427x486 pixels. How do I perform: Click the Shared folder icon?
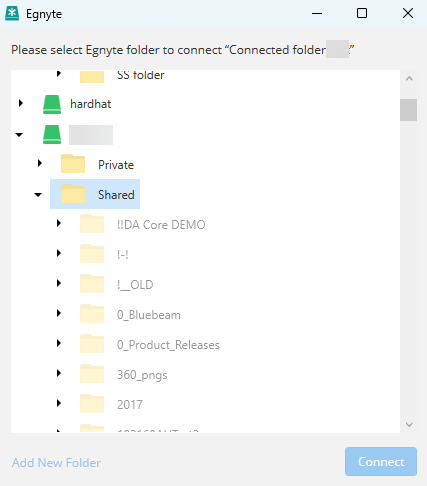73,194
